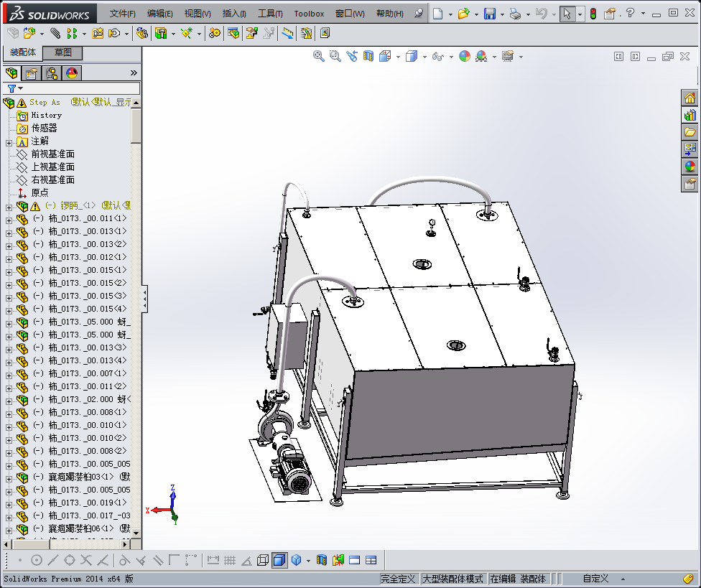701x588 pixels.
Task: Open the 窗口(W) menu
Action: (350, 14)
